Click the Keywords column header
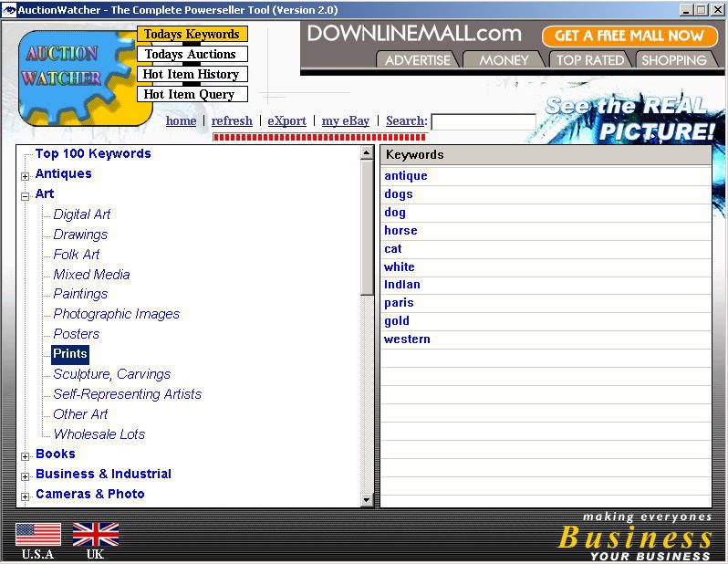Viewport: 728px width, 564px height. 546,155
